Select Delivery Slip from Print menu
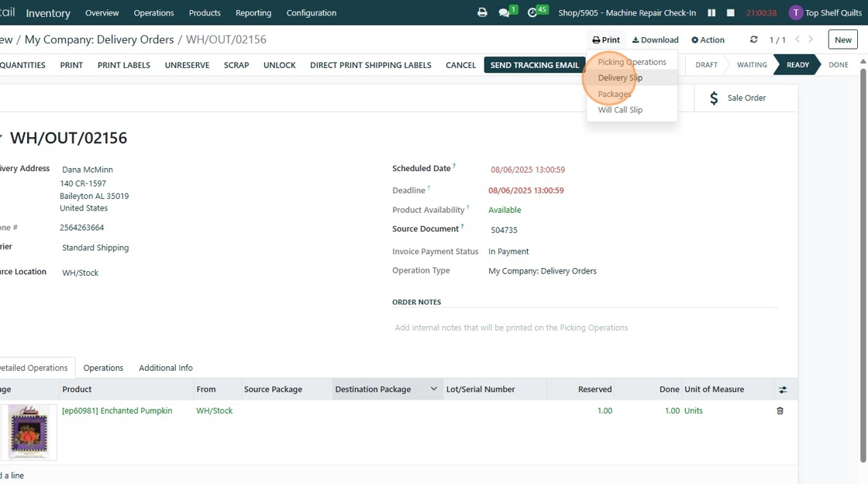868x484 pixels. pos(632,77)
